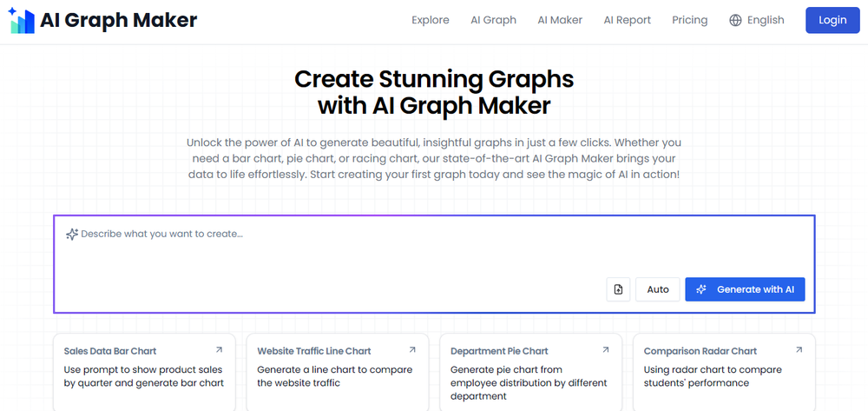Select the AI Report nav item

pyautogui.click(x=627, y=20)
